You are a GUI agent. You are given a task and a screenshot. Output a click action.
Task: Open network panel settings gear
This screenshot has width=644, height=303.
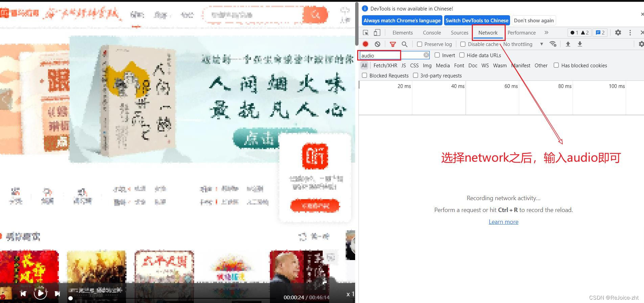click(x=641, y=44)
